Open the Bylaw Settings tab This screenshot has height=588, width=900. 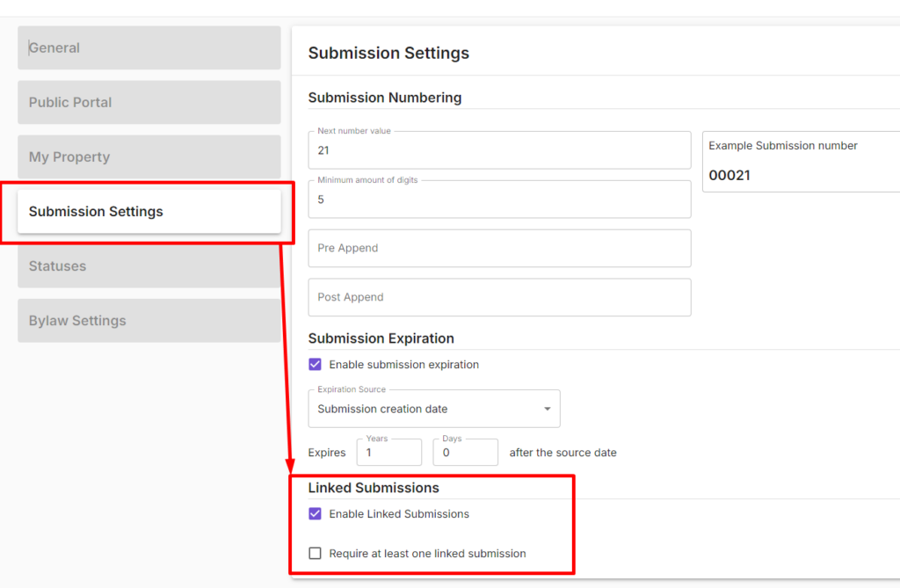point(149,321)
